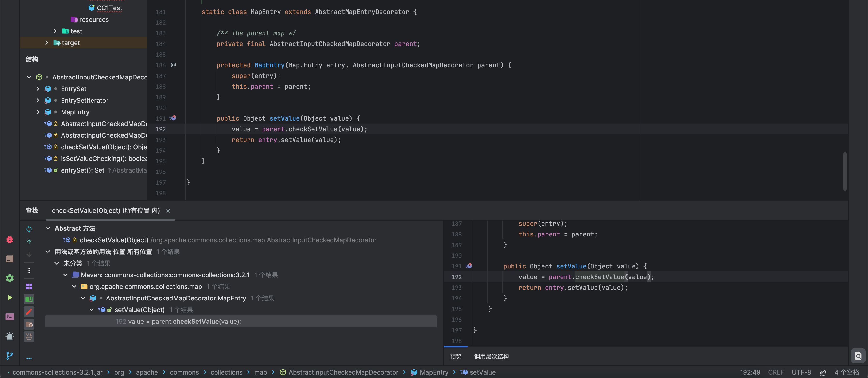Go to previous occurrence up arrow
868x378 pixels.
click(29, 242)
